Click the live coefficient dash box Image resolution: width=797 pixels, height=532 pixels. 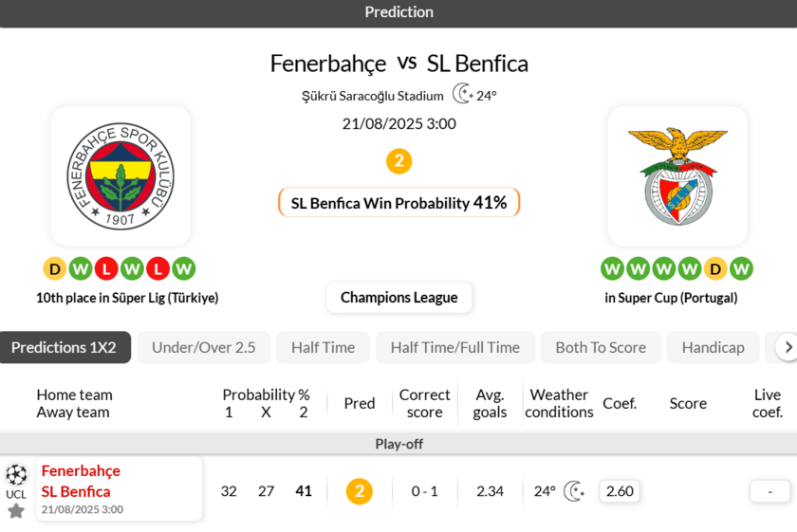pos(769,491)
